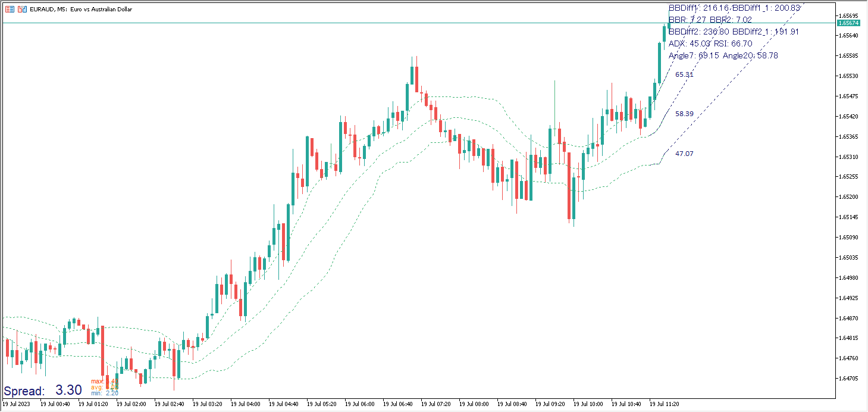Click price scale value 1.64705
The width and height of the screenshot is (868, 412).
[848, 379]
